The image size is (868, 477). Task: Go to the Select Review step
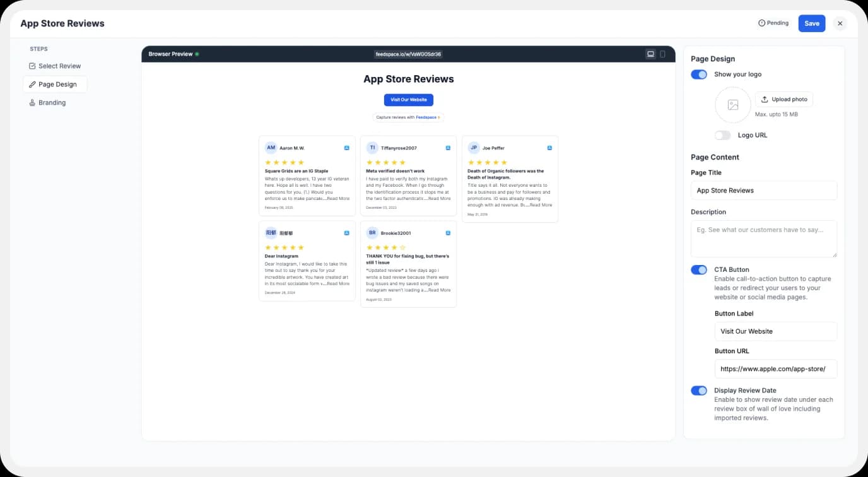coord(61,66)
